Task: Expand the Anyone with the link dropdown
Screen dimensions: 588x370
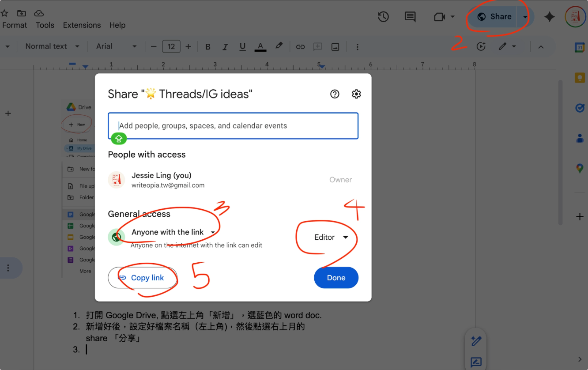Action: click(174, 232)
